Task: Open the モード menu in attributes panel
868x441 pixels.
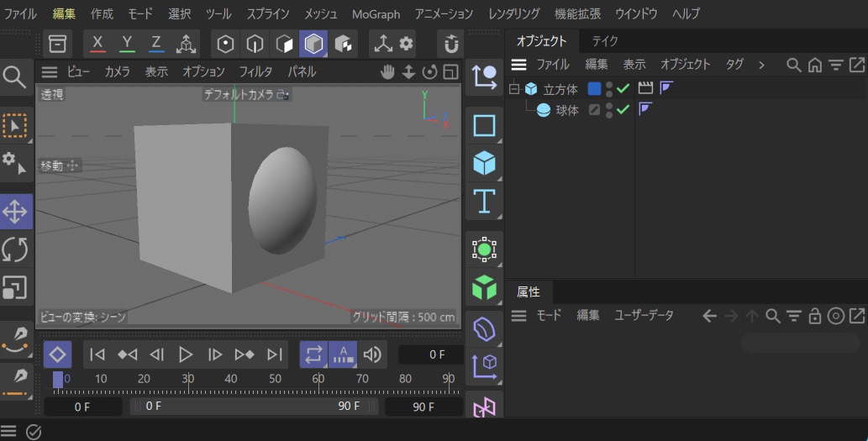Action: tap(549, 316)
